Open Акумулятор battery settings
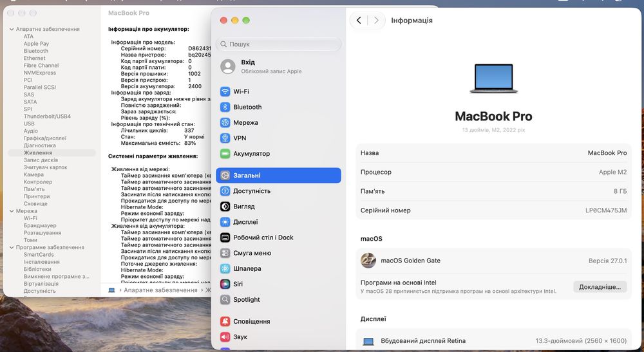 point(278,154)
